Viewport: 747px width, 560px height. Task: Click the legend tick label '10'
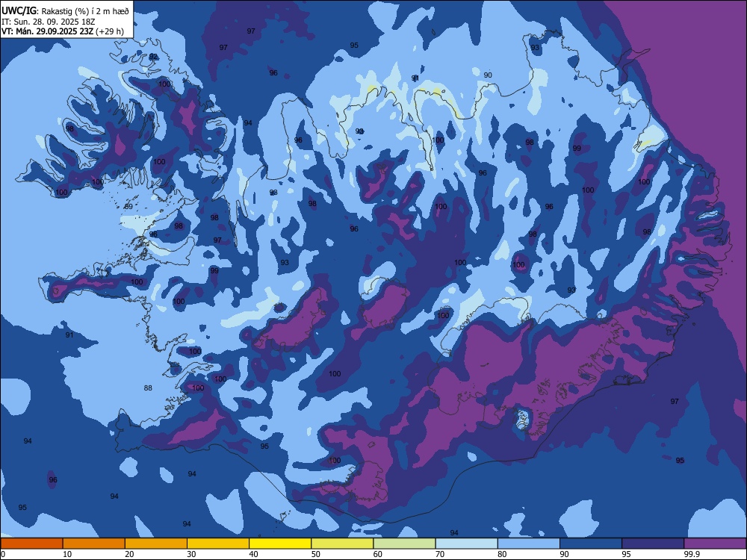tap(67, 554)
